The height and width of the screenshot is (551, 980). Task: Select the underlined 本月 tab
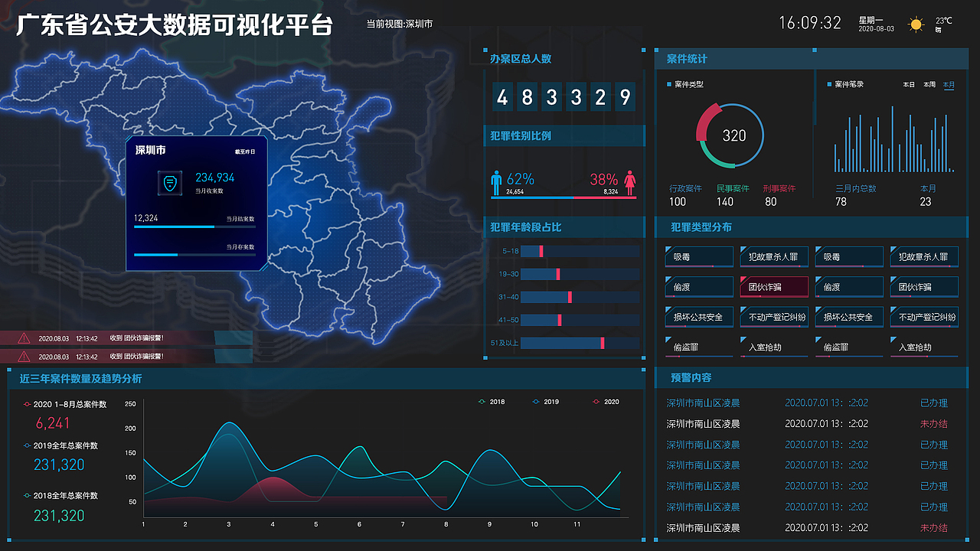coord(949,85)
